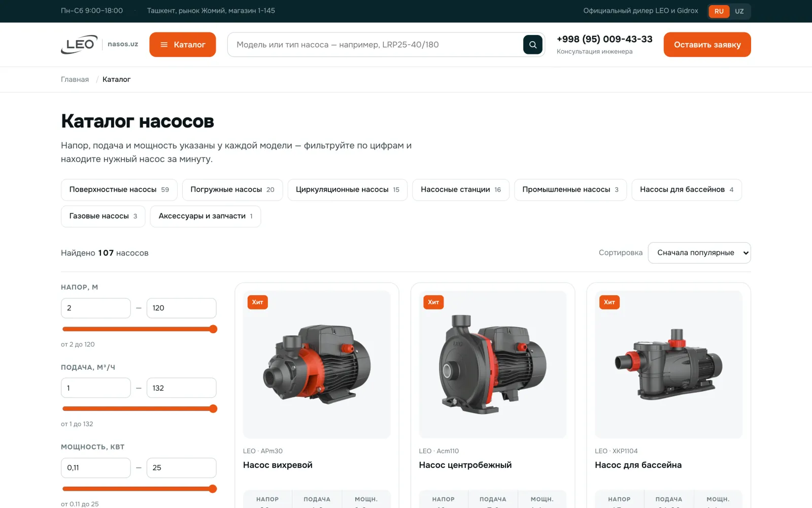Select Циркуляционные насосы category chip

[348, 190]
